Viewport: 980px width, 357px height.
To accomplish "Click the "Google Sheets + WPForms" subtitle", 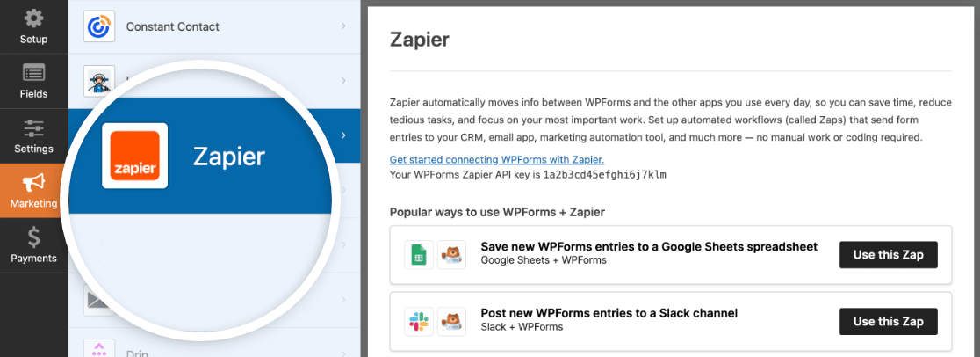I will pos(544,260).
